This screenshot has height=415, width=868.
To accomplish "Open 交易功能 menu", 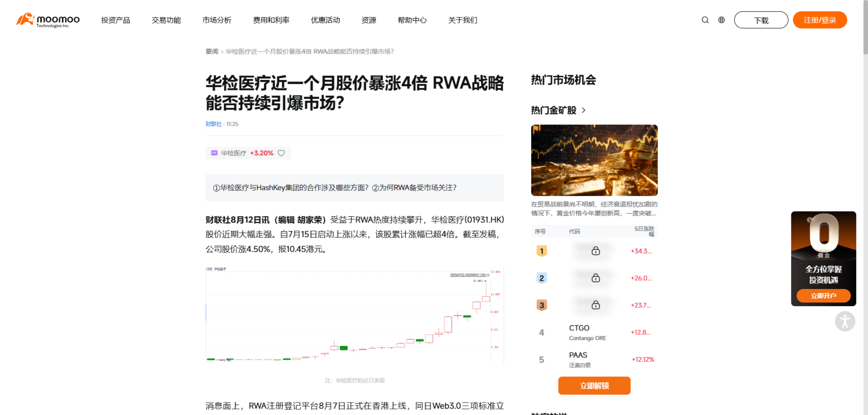I will tap(166, 20).
